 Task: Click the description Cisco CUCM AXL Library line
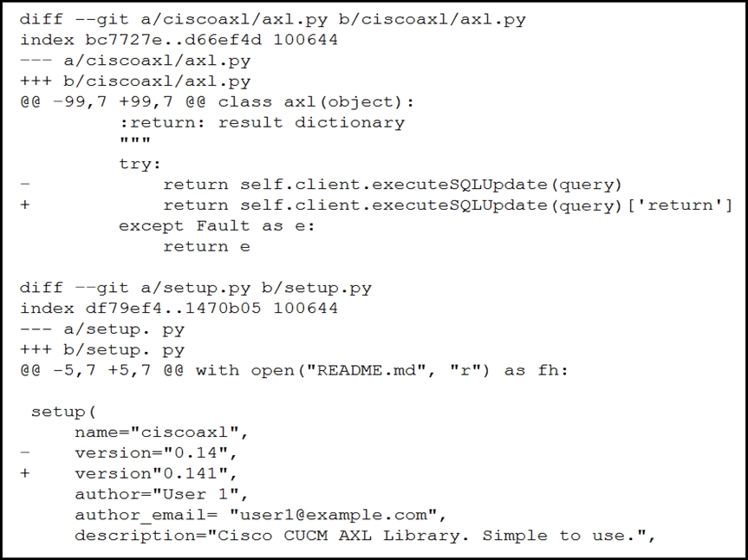click(366, 536)
